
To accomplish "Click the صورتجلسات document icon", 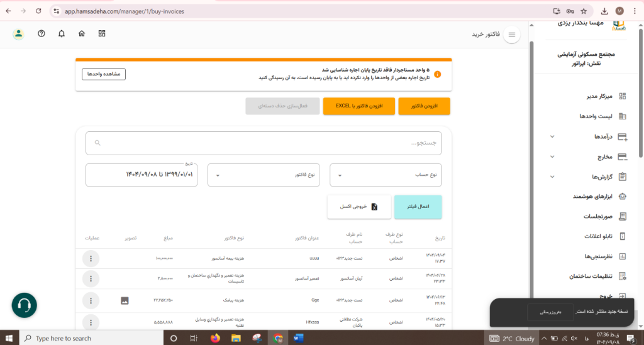I will 622,216.
